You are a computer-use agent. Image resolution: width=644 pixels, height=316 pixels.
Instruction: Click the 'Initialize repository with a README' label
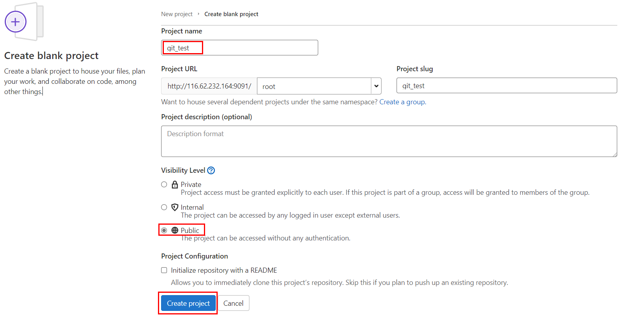coord(224,270)
